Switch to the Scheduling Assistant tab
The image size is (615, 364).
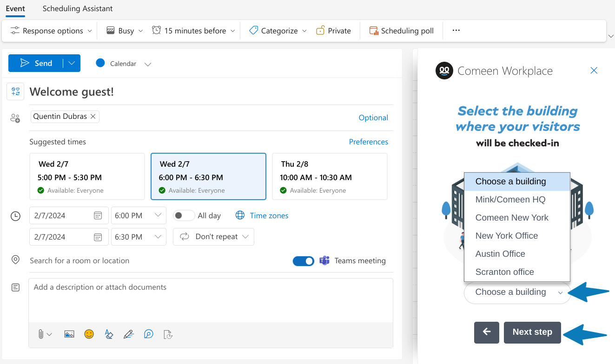(78, 8)
